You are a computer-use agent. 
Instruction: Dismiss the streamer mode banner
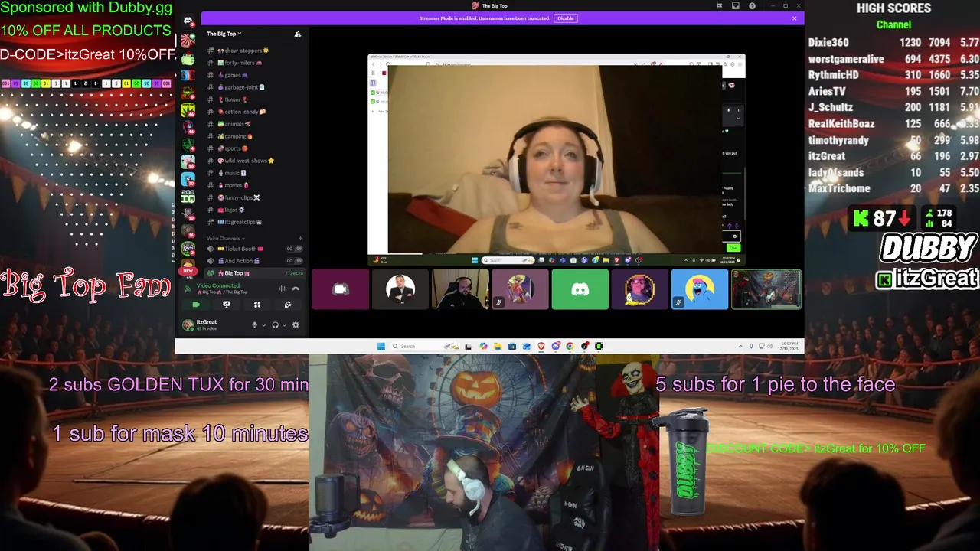[794, 18]
